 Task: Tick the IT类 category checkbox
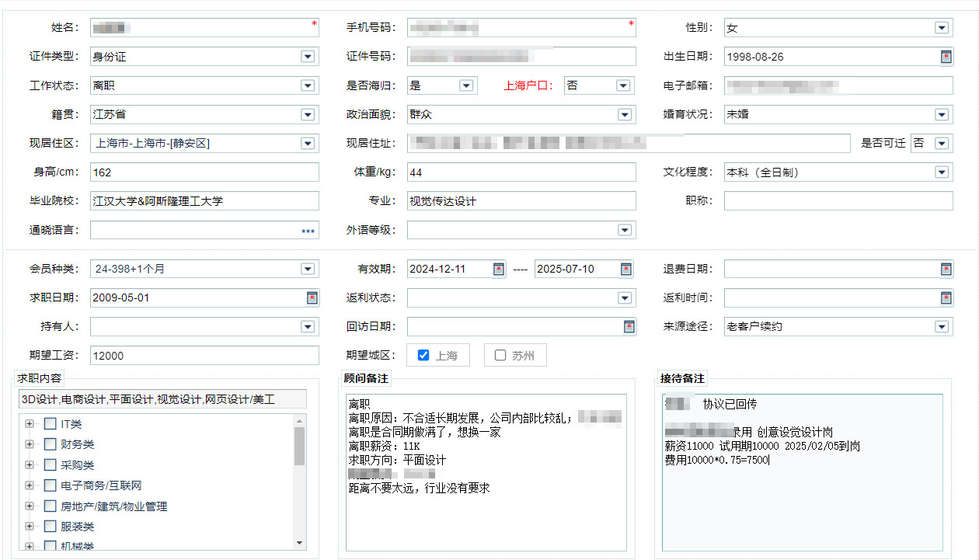50,424
